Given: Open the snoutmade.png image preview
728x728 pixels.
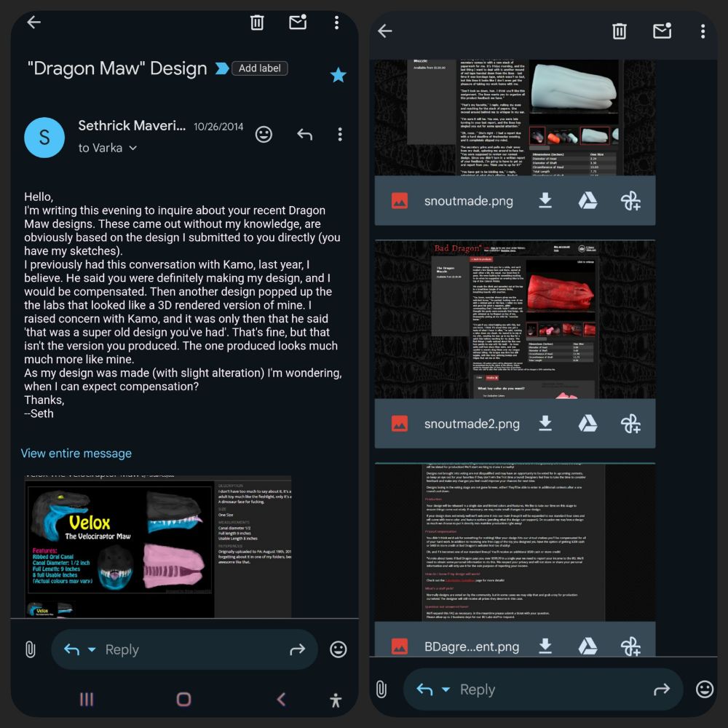Looking at the screenshot, I should point(515,117).
